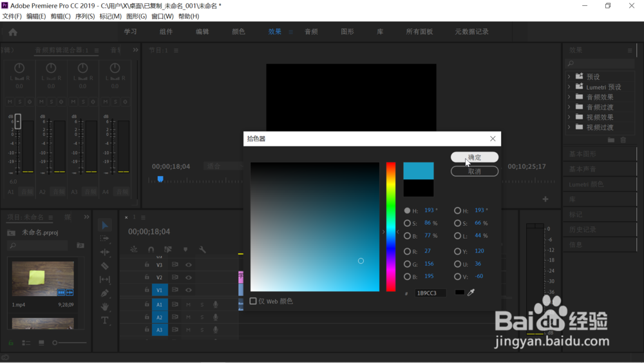
Task: Toggle Linked Selection icon in timeline
Action: point(168,250)
